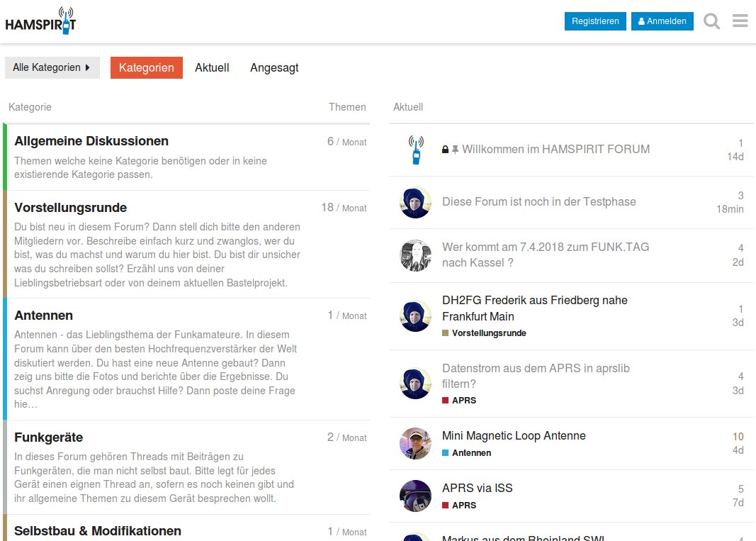This screenshot has width=756, height=541.
Task: Click the pin icon on the Willkommen topic
Action: 454,149
